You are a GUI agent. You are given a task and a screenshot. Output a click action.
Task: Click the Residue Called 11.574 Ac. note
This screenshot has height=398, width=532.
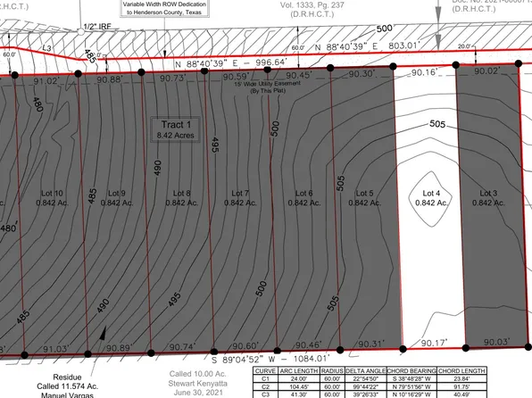pos(67,386)
